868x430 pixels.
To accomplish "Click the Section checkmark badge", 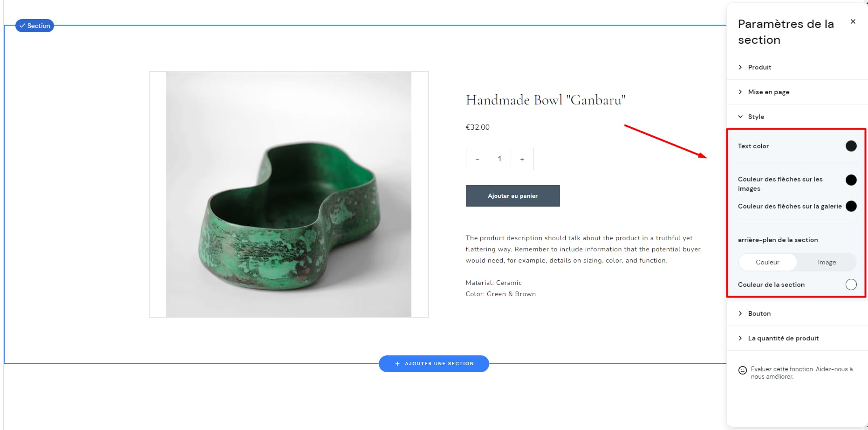I will pyautogui.click(x=35, y=26).
